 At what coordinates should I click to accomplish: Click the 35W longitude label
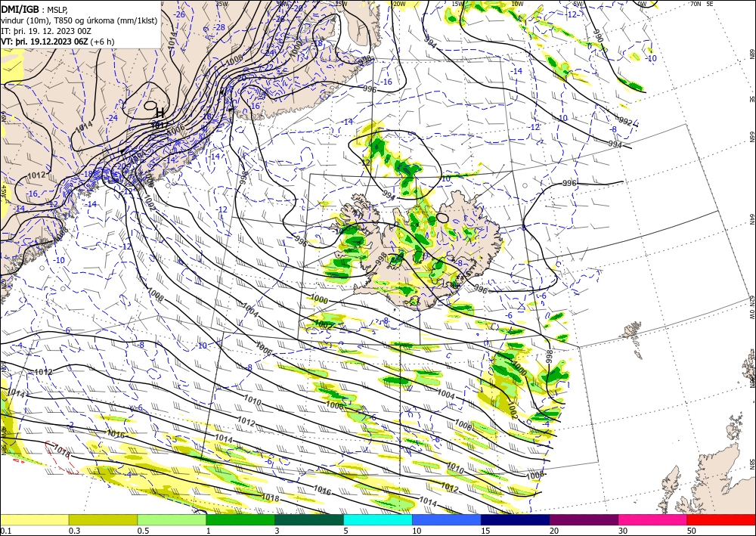pos(222,3)
